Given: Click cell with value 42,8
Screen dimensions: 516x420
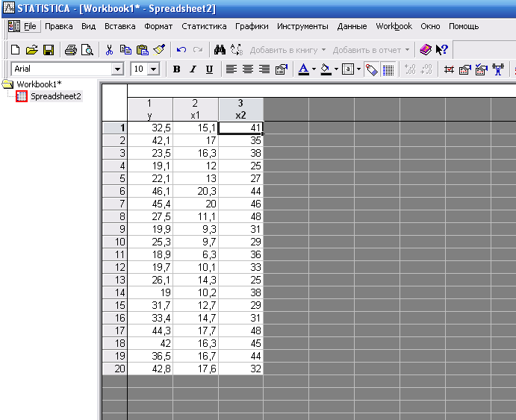Looking at the screenshot, I should (150, 369).
